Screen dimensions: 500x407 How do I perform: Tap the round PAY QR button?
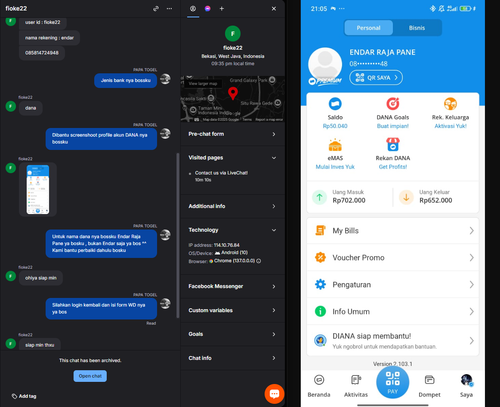[393, 382]
